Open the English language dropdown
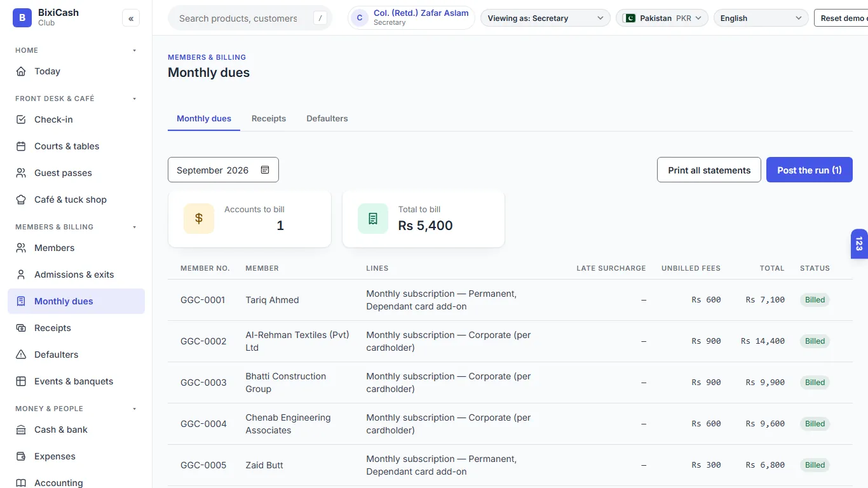This screenshot has width=868, height=488. (761, 18)
